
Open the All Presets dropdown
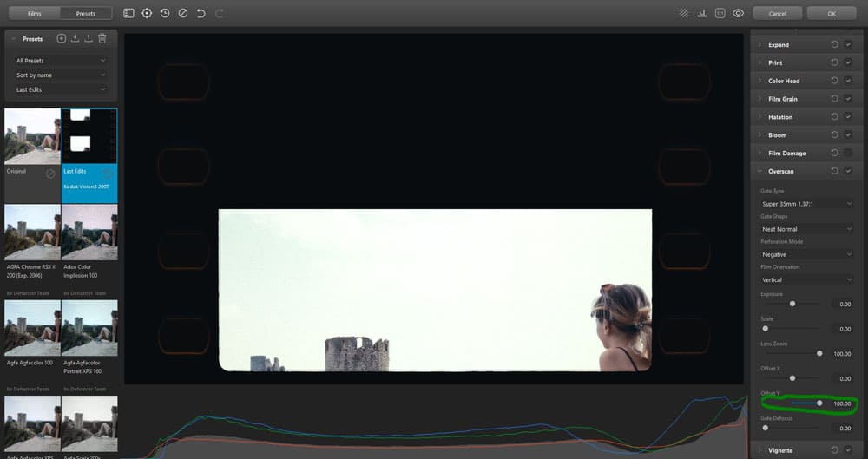coord(61,61)
